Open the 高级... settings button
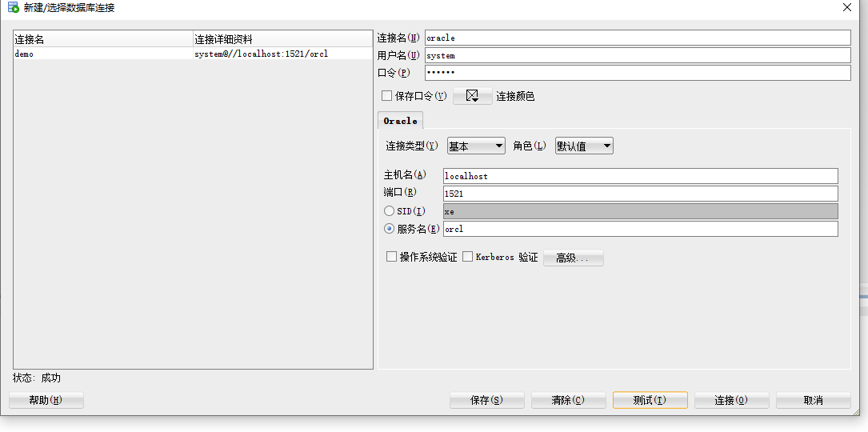Screen dimensions: 868x432 point(573,258)
